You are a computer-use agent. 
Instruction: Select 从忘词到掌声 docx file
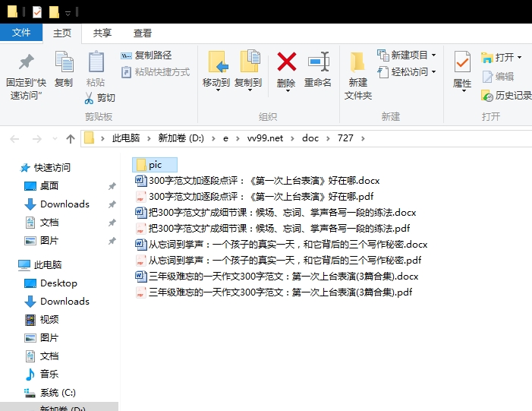[x=282, y=244]
